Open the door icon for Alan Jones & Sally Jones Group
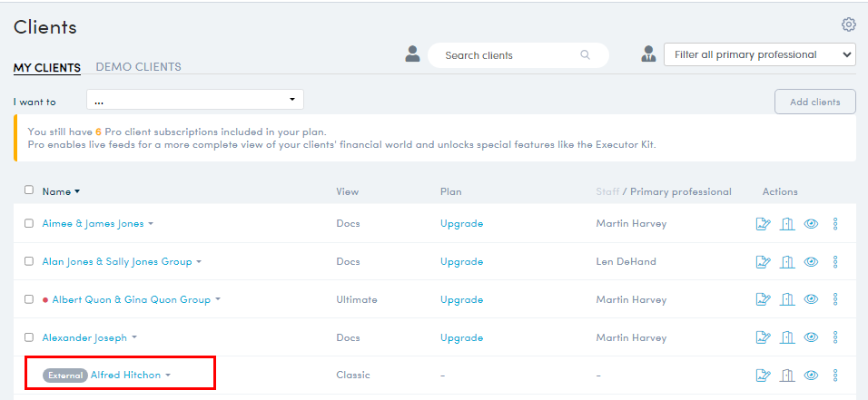Viewport: 868px width, 400px height. (x=787, y=262)
